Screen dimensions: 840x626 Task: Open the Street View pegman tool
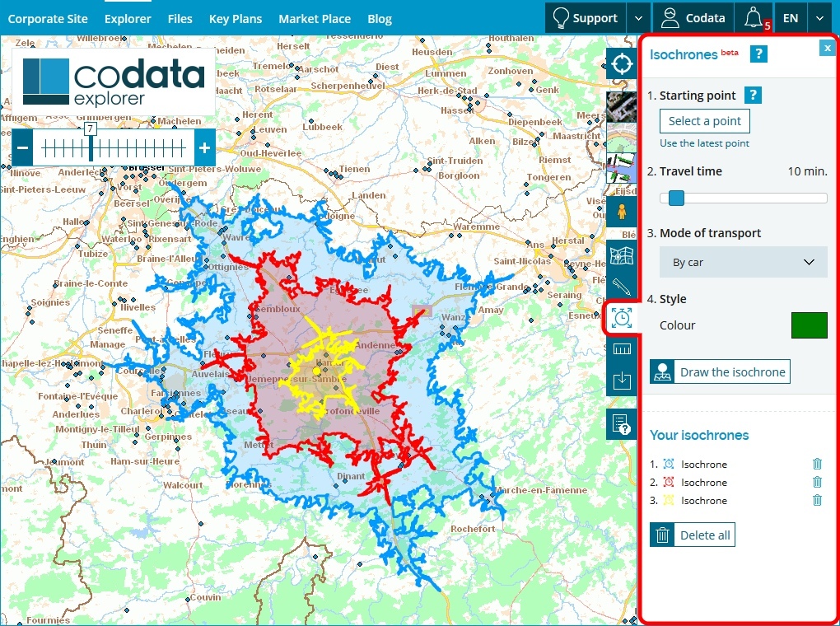click(622, 212)
